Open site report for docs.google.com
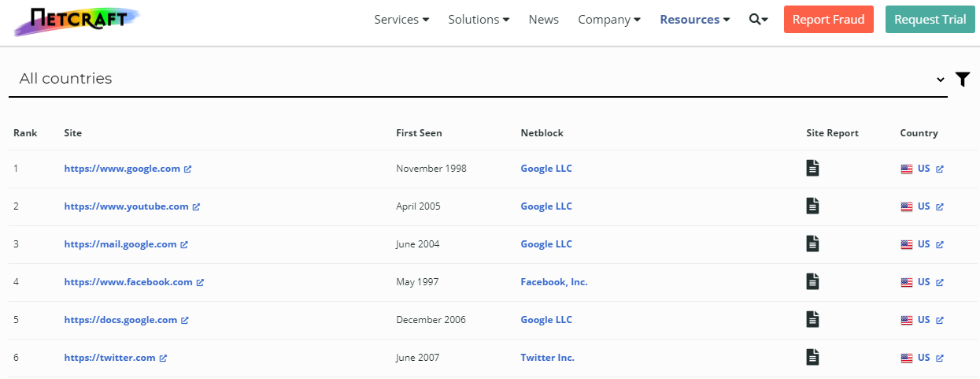The image size is (980, 379). click(x=812, y=319)
